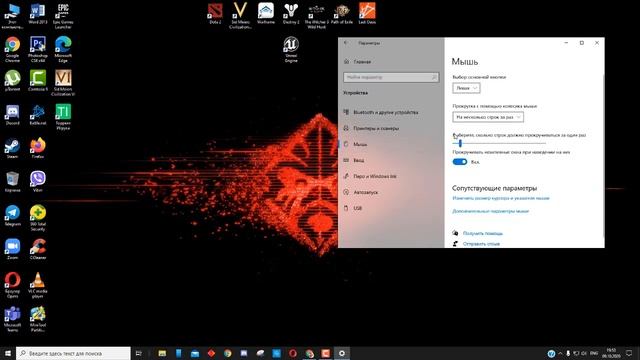Screen dimensions: 640x360
Task: Open the Steam desktop shortcut
Action: click(12, 149)
